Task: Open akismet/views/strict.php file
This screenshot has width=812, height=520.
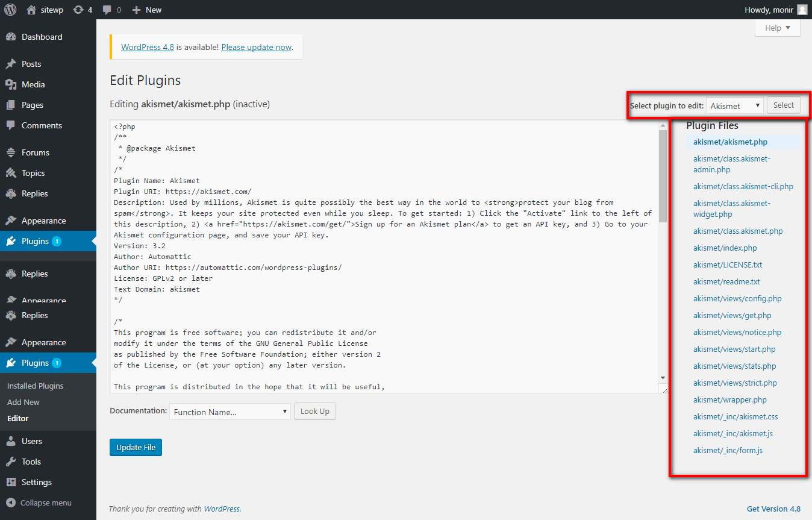Action: point(735,383)
